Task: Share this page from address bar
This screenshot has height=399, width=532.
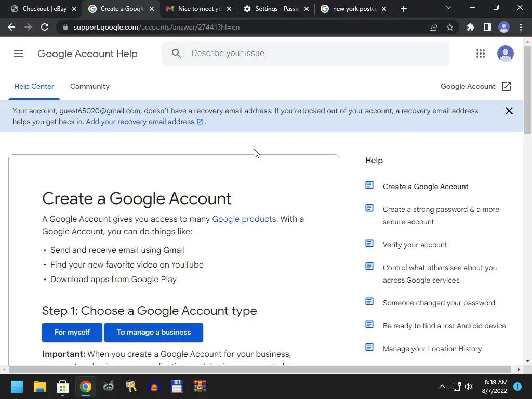Action: pyautogui.click(x=433, y=27)
